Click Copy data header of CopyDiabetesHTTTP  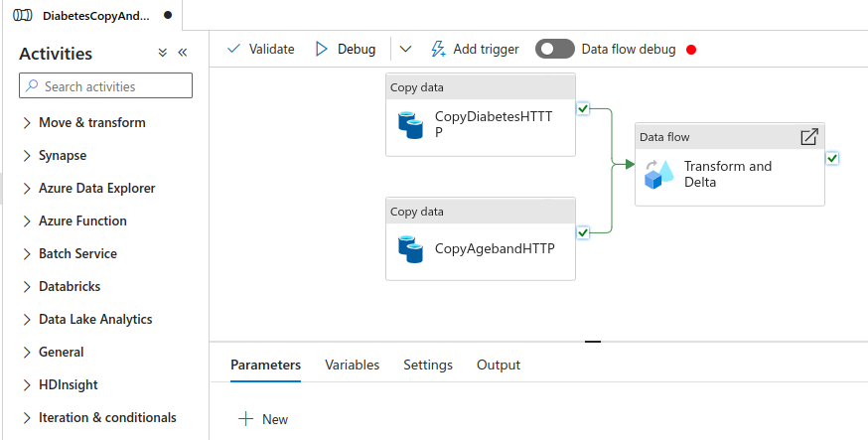[x=481, y=86]
